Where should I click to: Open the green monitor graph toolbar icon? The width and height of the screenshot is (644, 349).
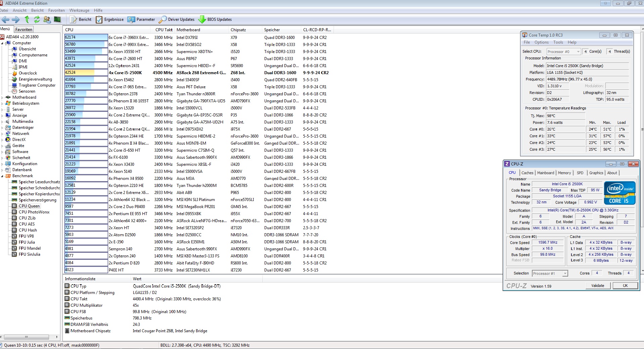pos(57,19)
